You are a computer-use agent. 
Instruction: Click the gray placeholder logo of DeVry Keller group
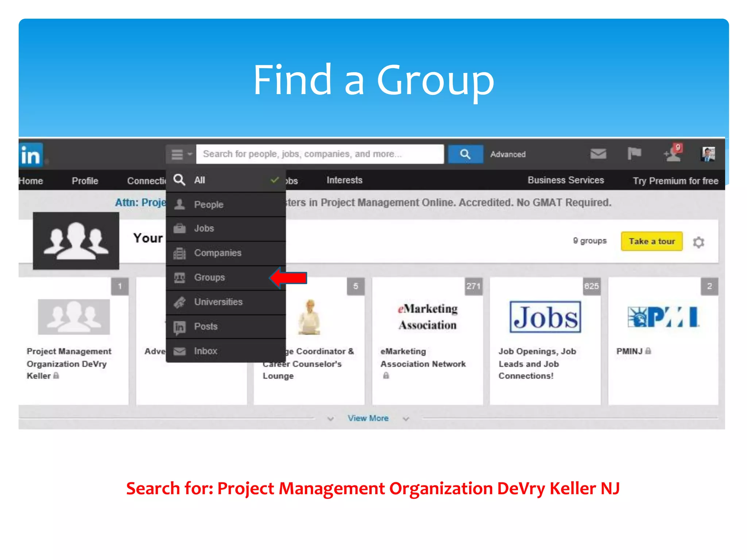pyautogui.click(x=74, y=317)
